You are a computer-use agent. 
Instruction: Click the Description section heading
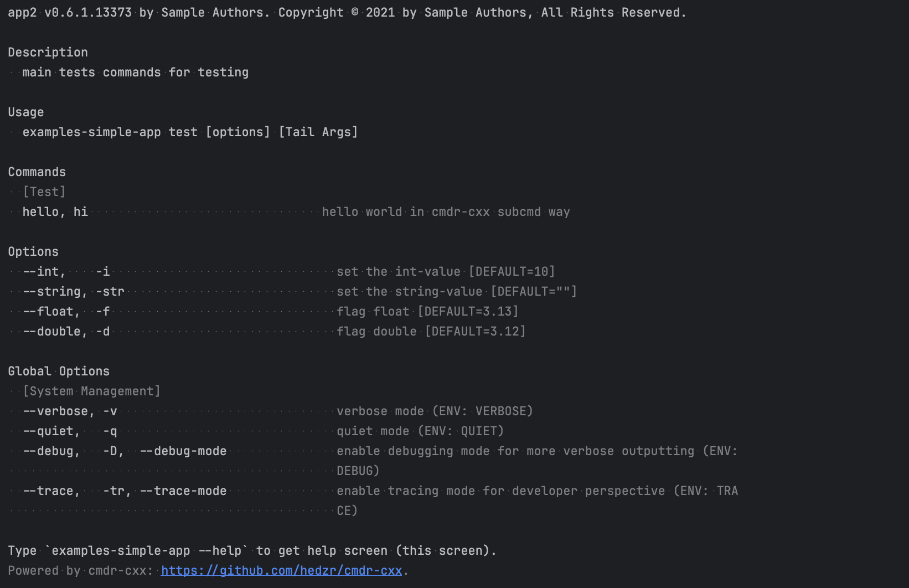(48, 53)
